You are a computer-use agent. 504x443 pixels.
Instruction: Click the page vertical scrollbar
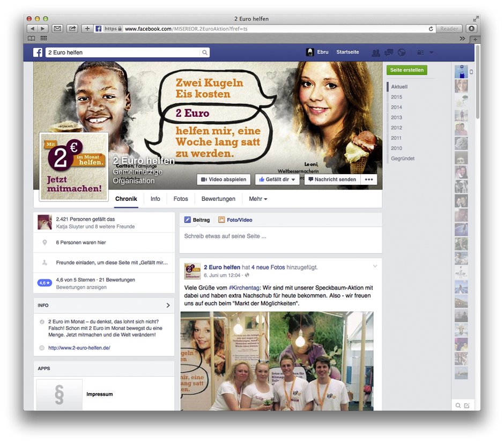click(x=478, y=82)
